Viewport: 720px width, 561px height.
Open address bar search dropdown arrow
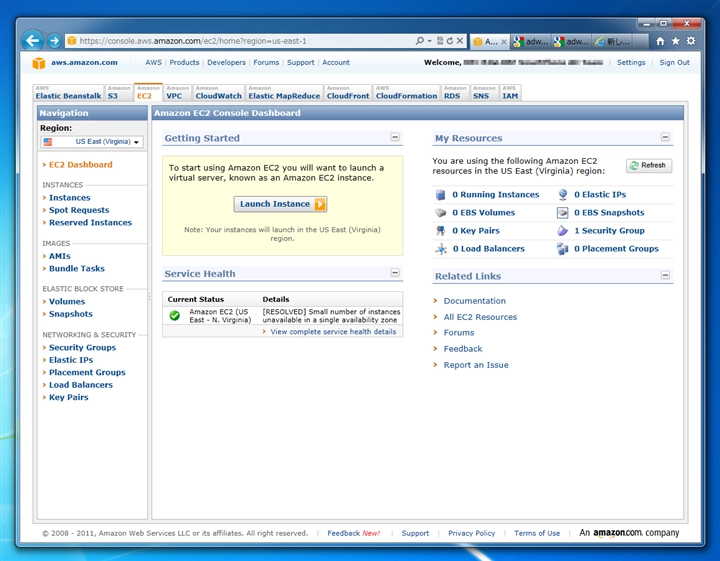point(429,41)
